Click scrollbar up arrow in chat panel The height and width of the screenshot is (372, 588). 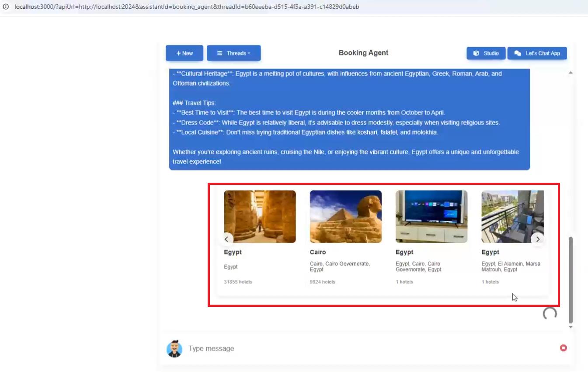[x=570, y=73]
